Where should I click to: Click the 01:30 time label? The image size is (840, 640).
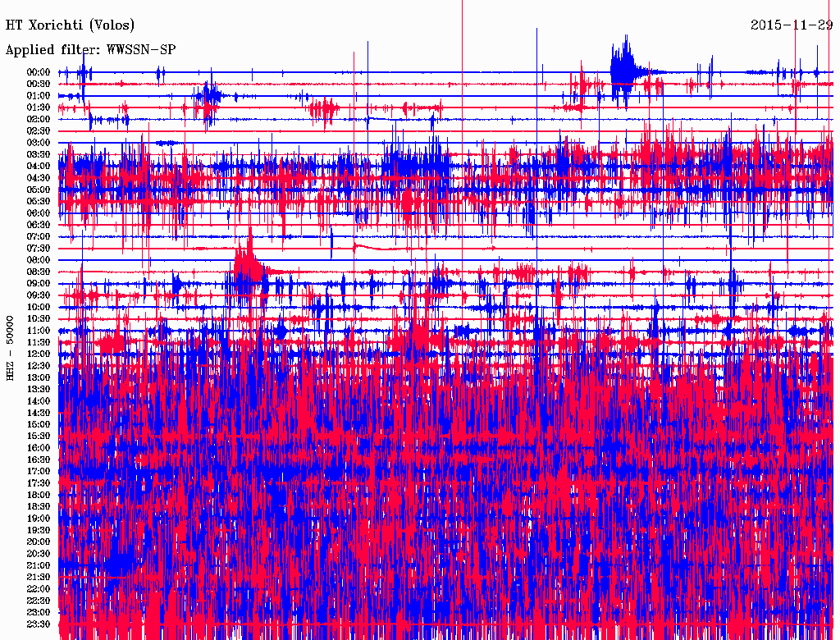(x=39, y=107)
